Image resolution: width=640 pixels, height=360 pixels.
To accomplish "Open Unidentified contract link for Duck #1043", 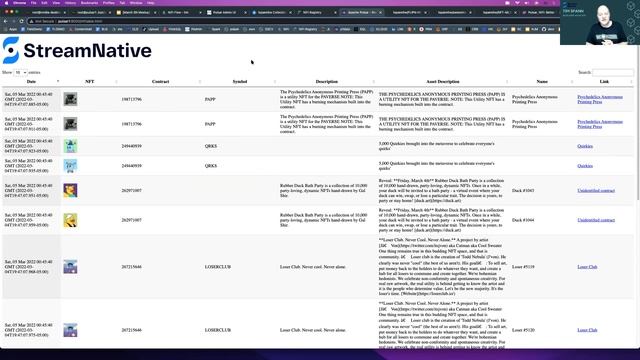I will pos(596,191).
